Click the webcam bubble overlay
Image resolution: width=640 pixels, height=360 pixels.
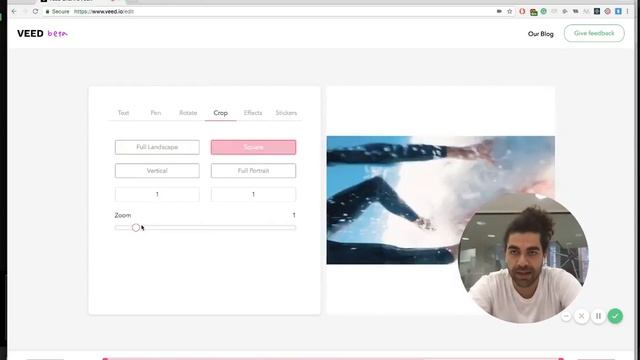(523, 258)
